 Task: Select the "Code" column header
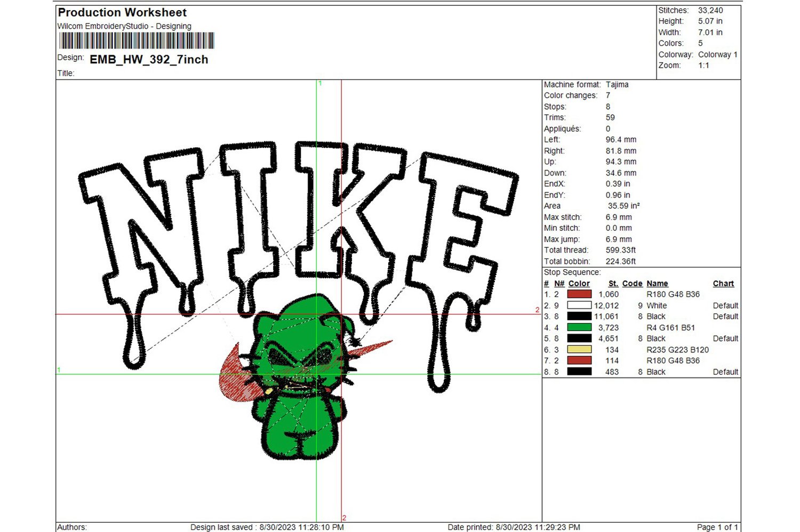[633, 284]
